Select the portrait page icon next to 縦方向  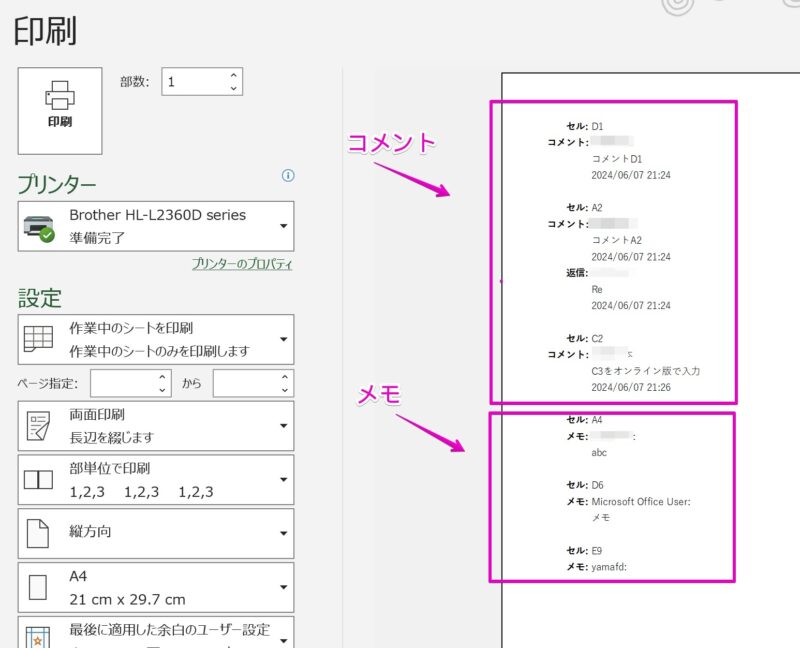[x=37, y=533]
